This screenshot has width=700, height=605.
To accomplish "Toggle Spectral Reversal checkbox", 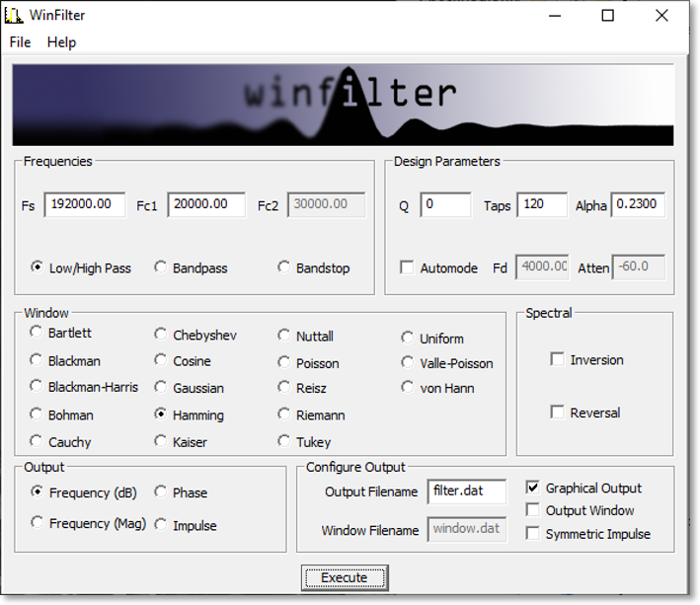I will [x=558, y=413].
